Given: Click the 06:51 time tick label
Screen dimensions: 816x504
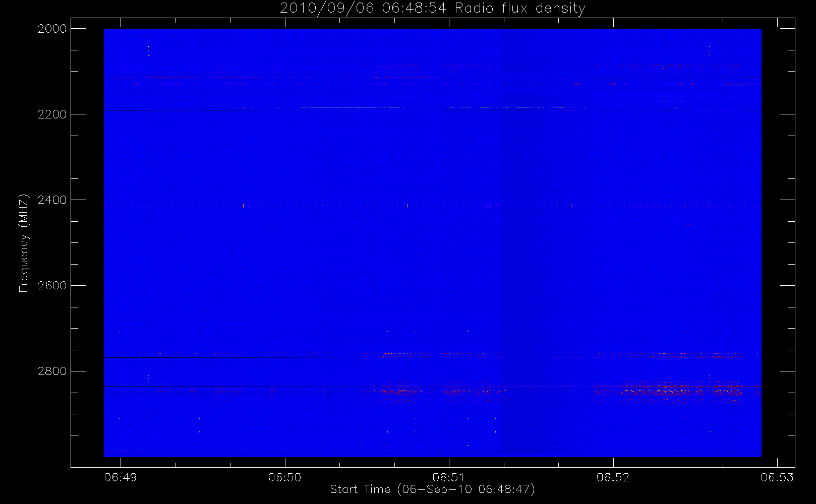Looking at the screenshot, I should (x=449, y=477).
